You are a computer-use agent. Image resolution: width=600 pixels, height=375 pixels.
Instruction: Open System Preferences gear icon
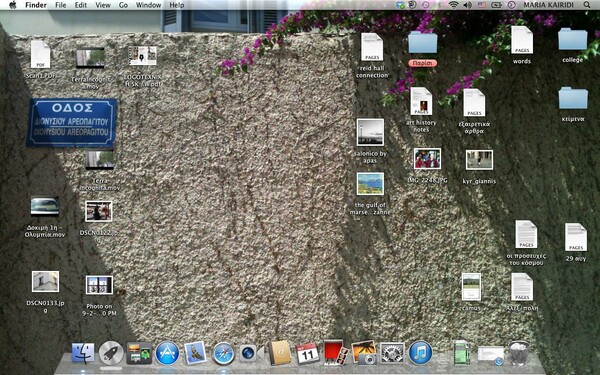point(392,353)
